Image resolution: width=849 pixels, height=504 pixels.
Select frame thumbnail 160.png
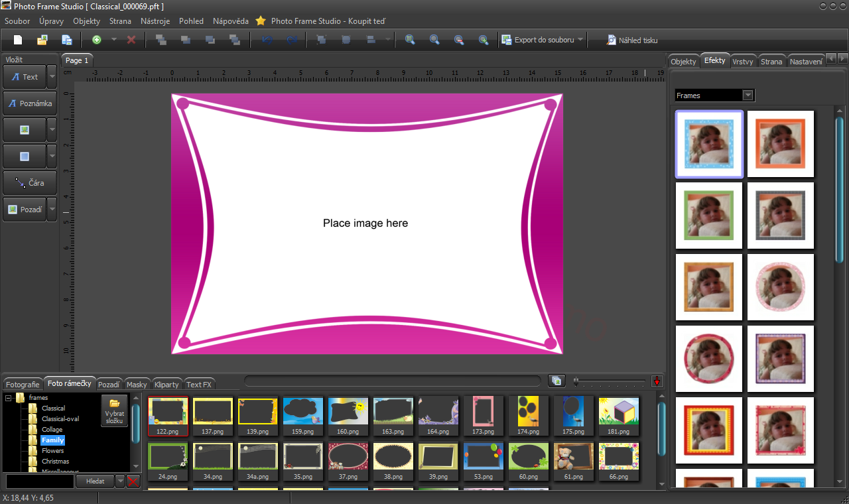coord(348,416)
